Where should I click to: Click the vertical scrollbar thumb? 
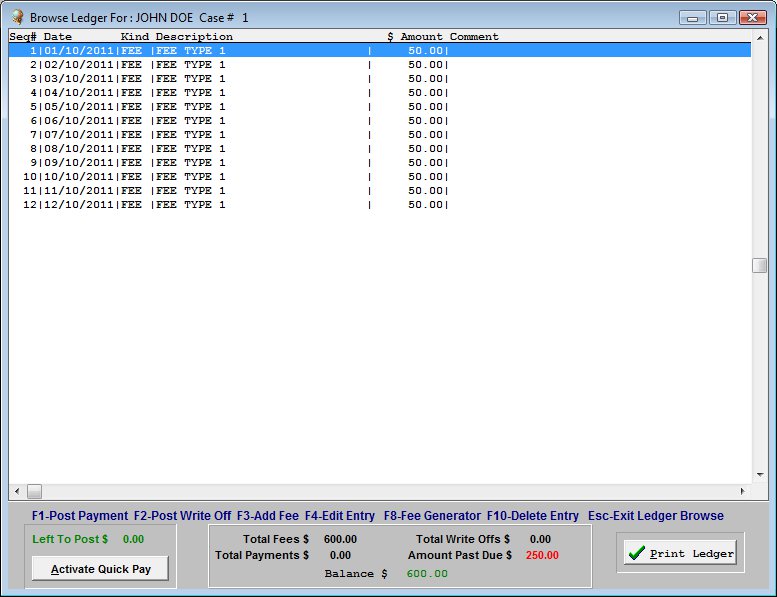pos(760,265)
